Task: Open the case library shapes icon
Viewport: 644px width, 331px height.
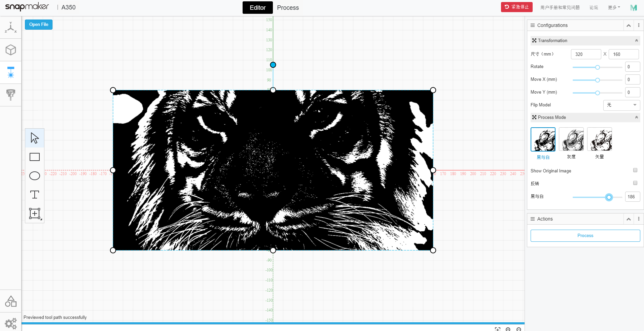Action: pos(11,301)
